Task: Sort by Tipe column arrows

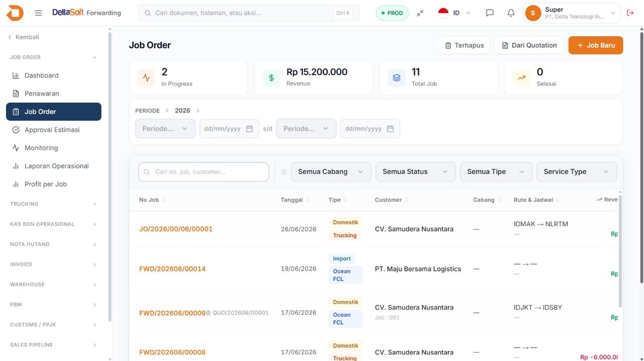Action: [345, 200]
